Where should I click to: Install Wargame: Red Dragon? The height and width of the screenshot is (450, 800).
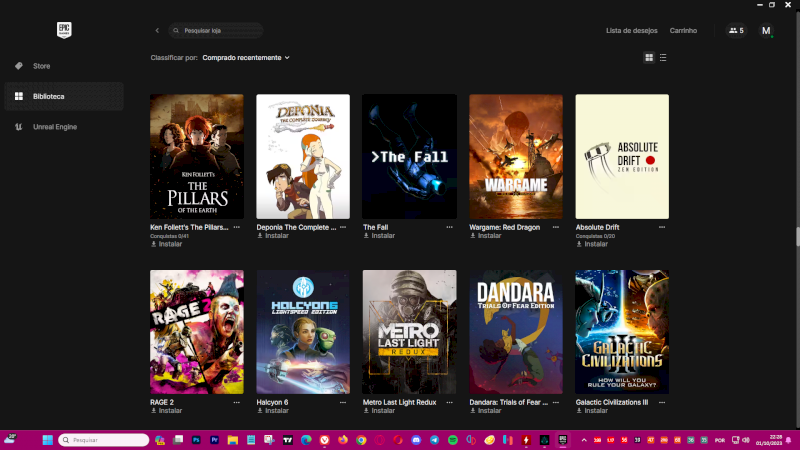pyautogui.click(x=490, y=236)
